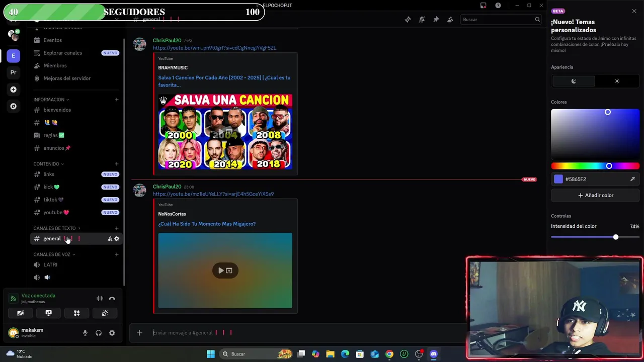Start an activity in voice panel
Image resolution: width=644 pixels, height=362 pixels.
pyautogui.click(x=77, y=313)
